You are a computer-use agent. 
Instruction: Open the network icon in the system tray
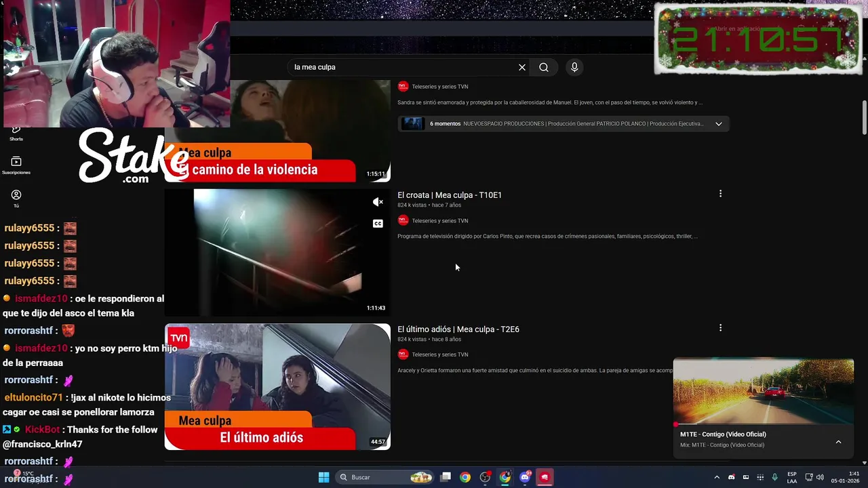(x=810, y=478)
